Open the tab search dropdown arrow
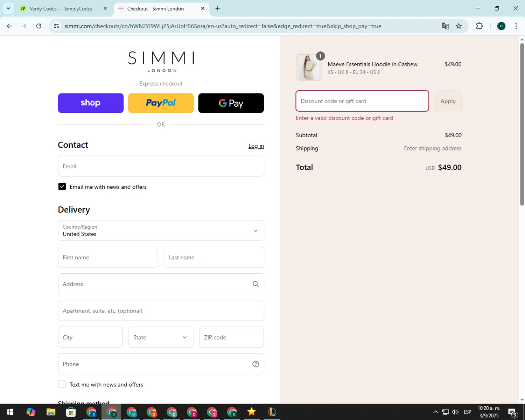Image resolution: width=525 pixels, height=420 pixels. (x=8, y=8)
